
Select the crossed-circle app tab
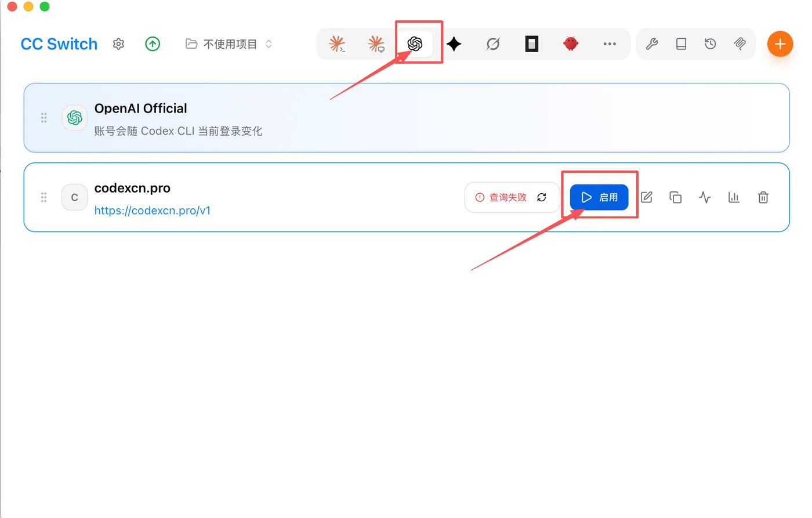[493, 44]
